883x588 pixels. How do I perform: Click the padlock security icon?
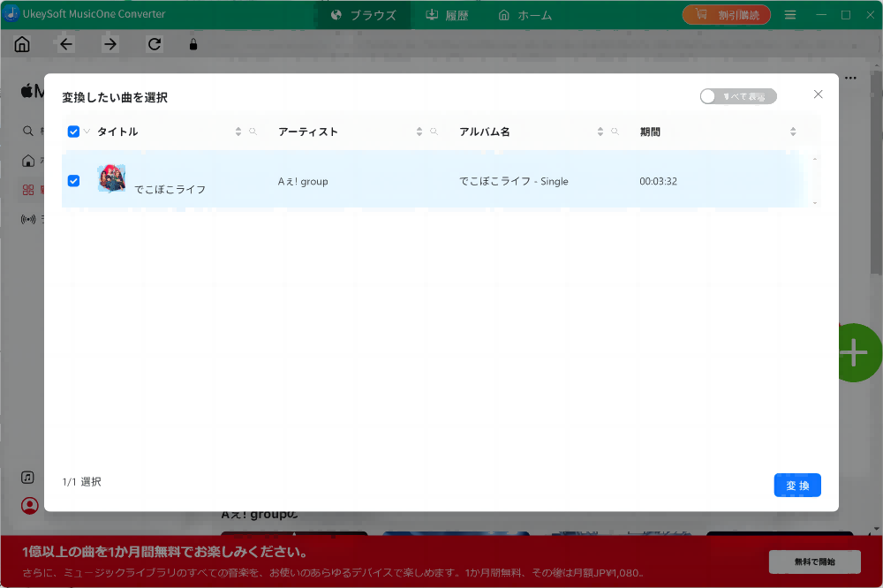193,44
